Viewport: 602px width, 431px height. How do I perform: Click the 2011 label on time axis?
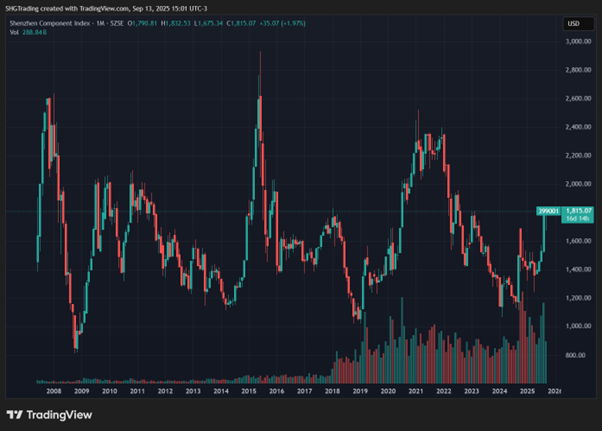point(137,391)
